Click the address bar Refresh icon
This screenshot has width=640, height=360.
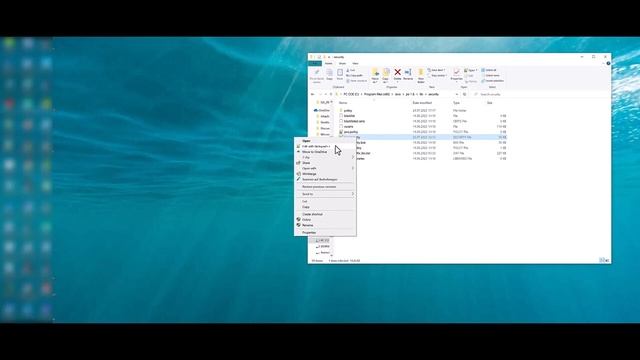[x=464, y=94]
